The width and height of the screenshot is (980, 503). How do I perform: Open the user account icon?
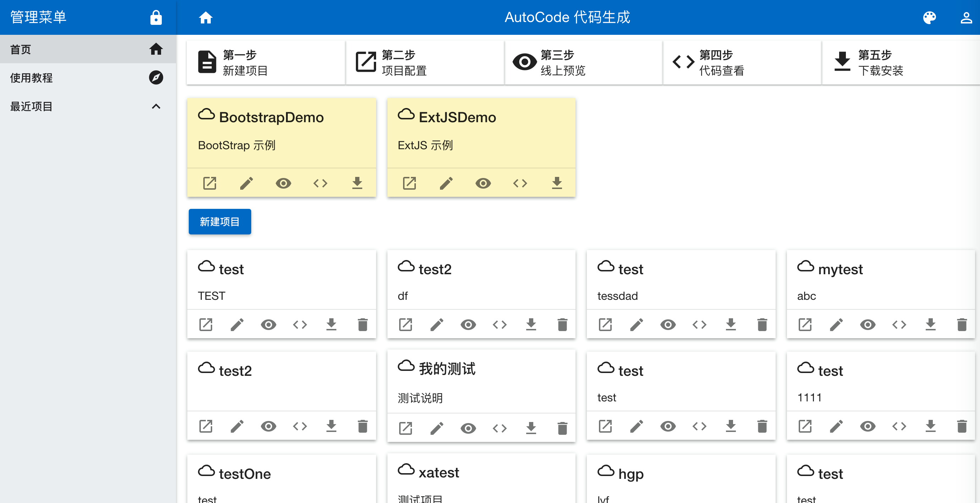pyautogui.click(x=966, y=17)
